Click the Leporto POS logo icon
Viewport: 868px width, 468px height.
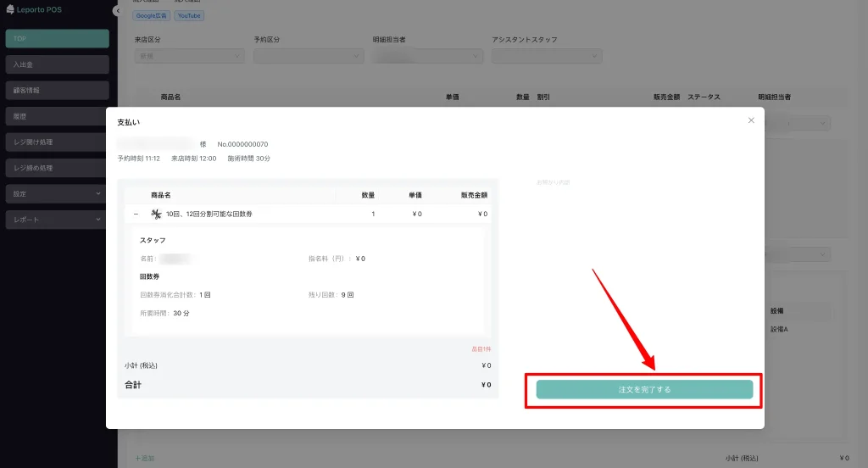[x=9, y=10]
